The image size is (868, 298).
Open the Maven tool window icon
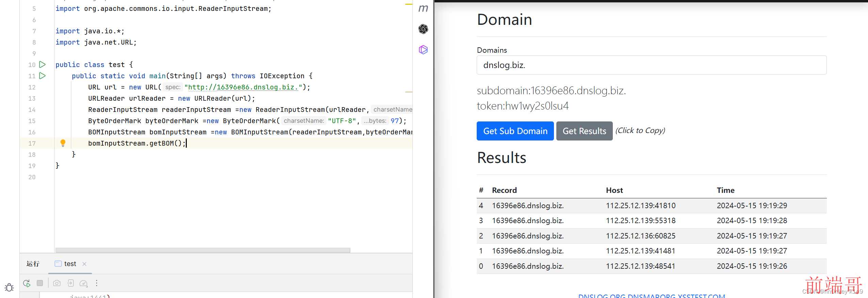tap(423, 9)
